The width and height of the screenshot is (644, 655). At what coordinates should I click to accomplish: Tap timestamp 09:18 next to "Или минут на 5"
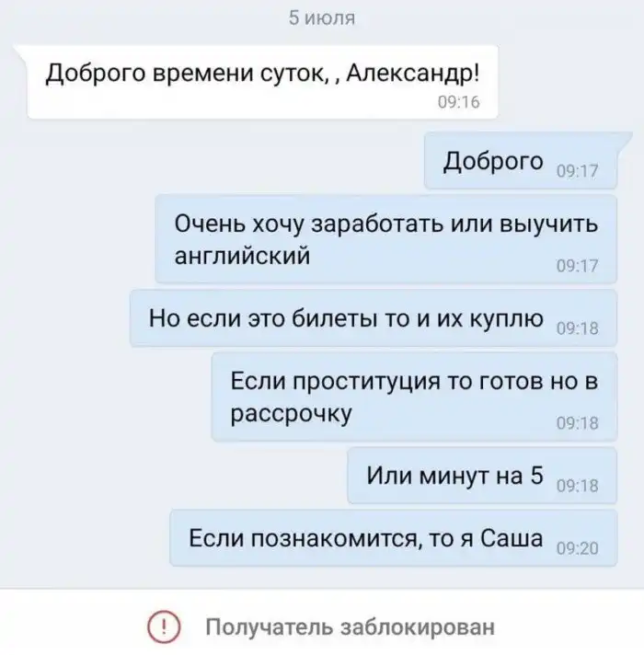[x=578, y=486]
